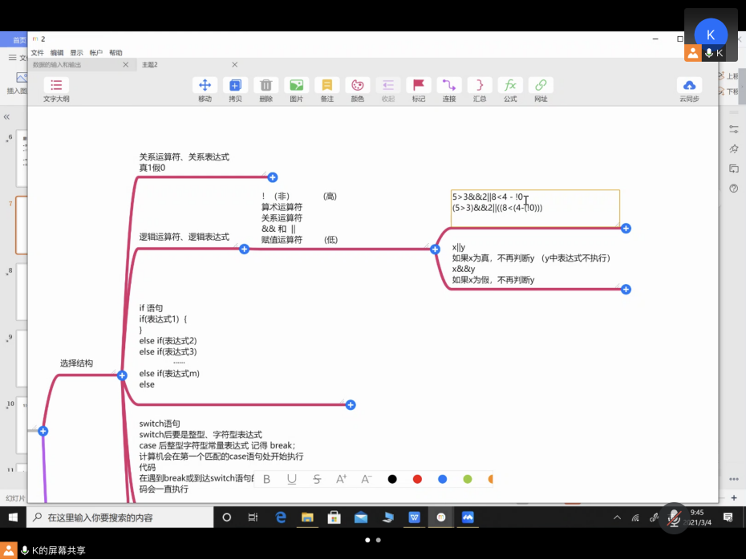This screenshot has height=560, width=746.
Task: Toggle strikethrough text formatting
Action: coord(317,479)
